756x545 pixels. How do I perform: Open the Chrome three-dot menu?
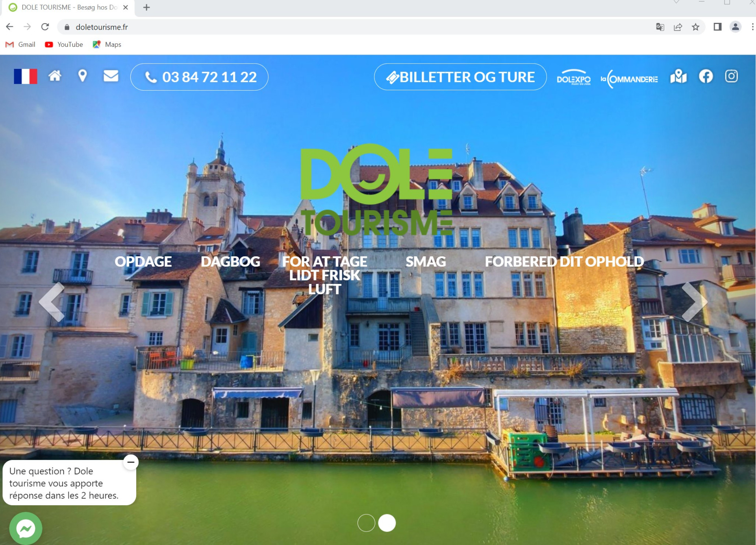click(x=752, y=27)
